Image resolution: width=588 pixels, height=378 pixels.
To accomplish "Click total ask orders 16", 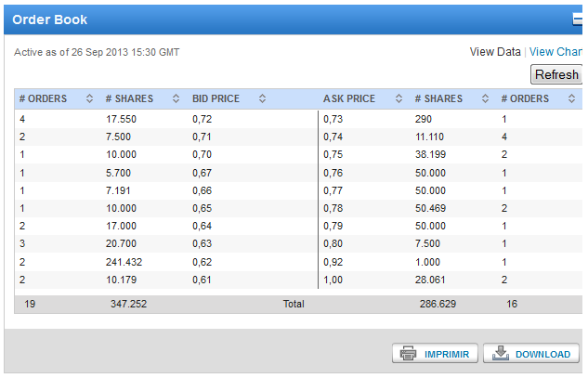I will click(x=512, y=304).
